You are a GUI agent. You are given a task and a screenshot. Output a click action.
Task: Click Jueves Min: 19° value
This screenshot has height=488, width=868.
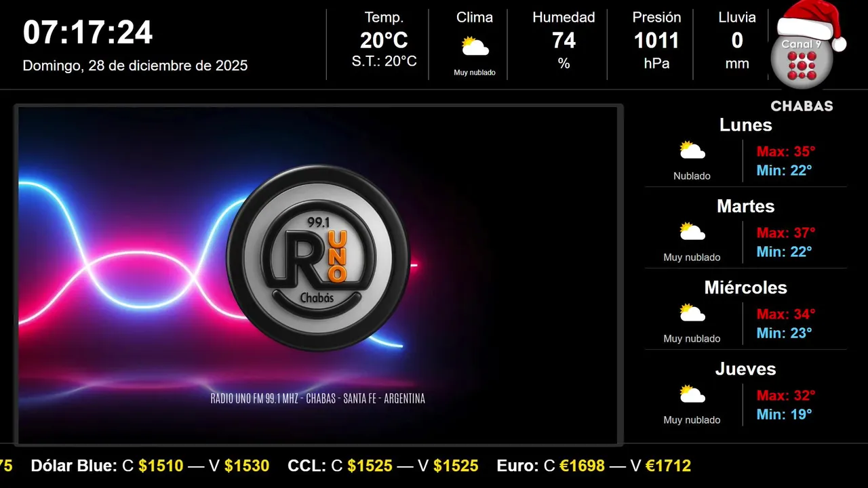tap(784, 414)
